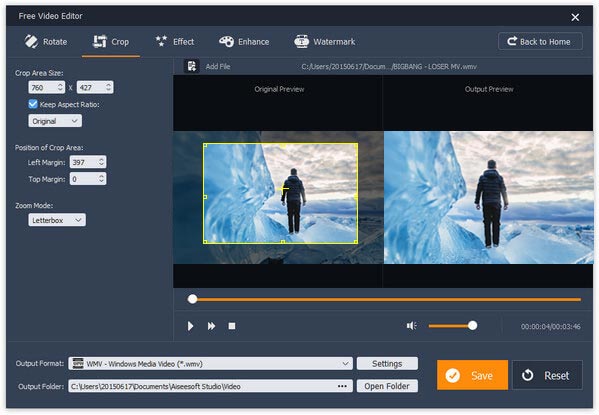Screen dimensions: 599x415
Task: Go to the Enhance tab
Action: [x=244, y=42]
